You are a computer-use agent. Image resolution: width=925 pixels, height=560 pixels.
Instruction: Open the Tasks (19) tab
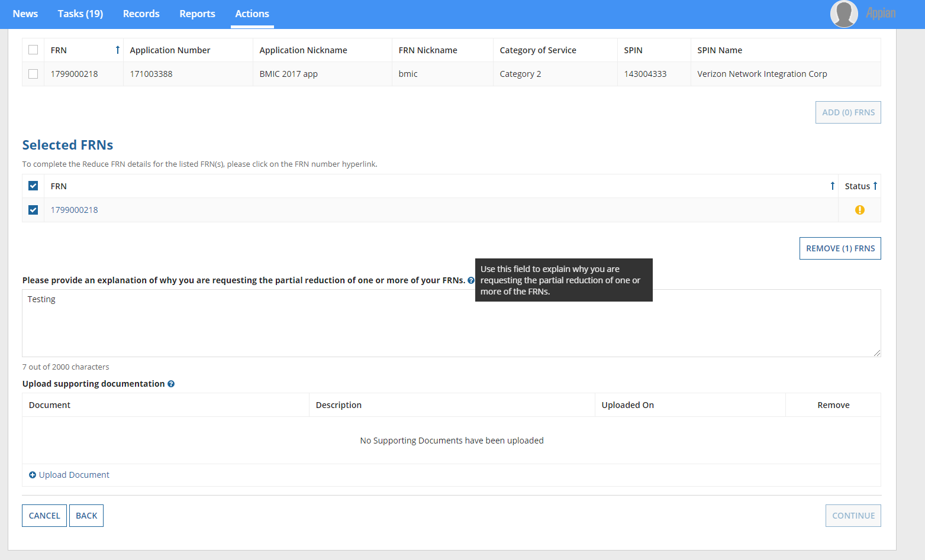pyautogui.click(x=80, y=14)
